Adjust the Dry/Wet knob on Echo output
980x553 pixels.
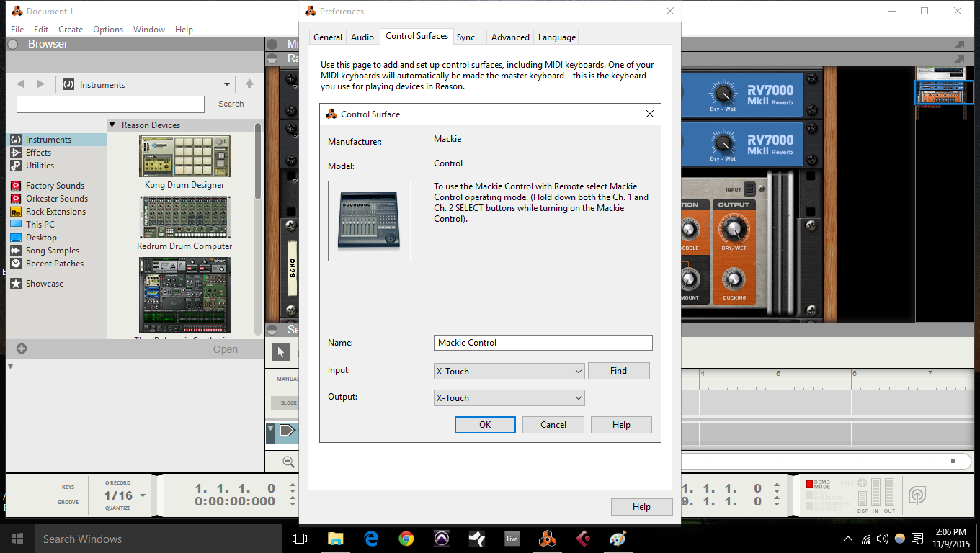[x=734, y=230]
